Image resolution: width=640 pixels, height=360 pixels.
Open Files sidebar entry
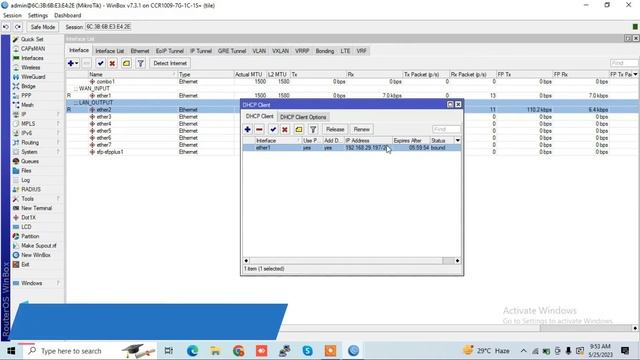[x=26, y=171]
